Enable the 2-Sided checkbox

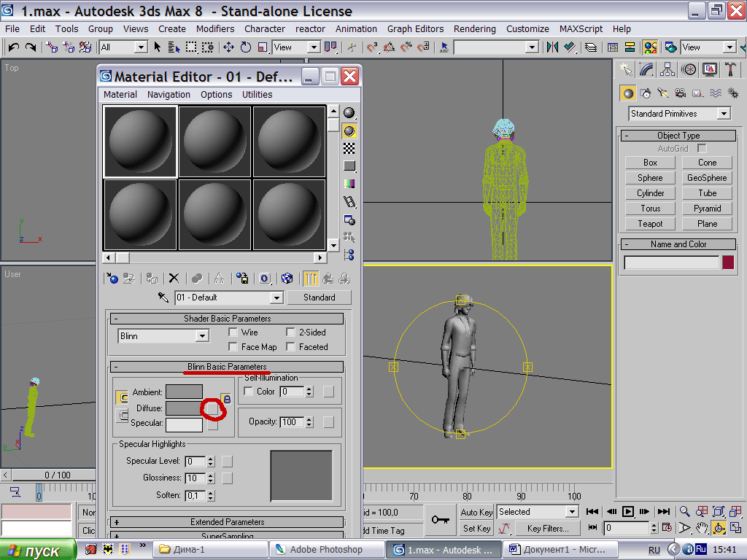290,332
